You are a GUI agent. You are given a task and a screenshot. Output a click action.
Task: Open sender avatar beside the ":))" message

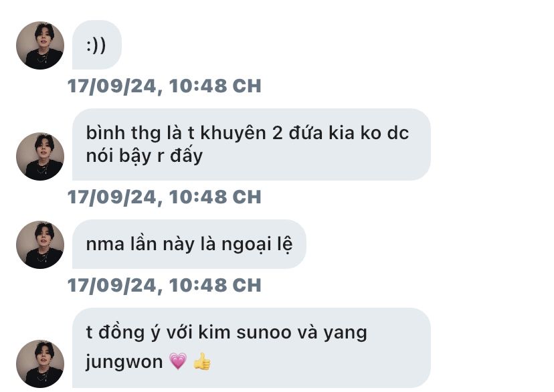pyautogui.click(x=40, y=45)
